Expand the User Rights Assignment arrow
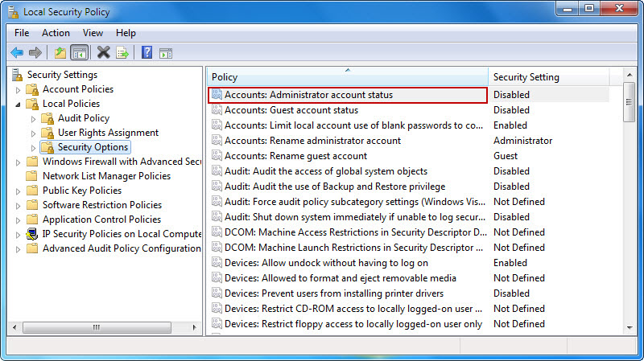 pyautogui.click(x=33, y=133)
